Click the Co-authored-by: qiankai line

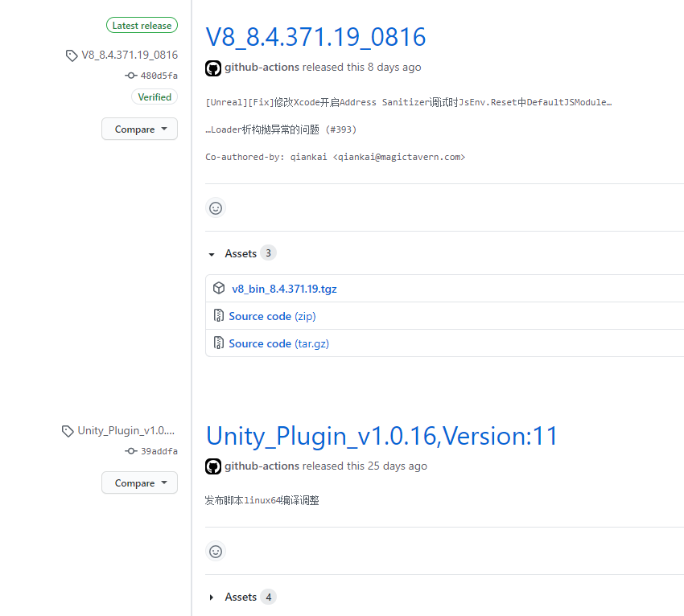click(335, 157)
